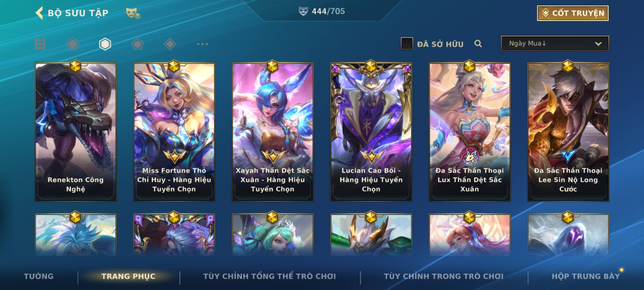
Task: Toggle the Đã Sở Hữu checkbox
Action: tap(407, 44)
